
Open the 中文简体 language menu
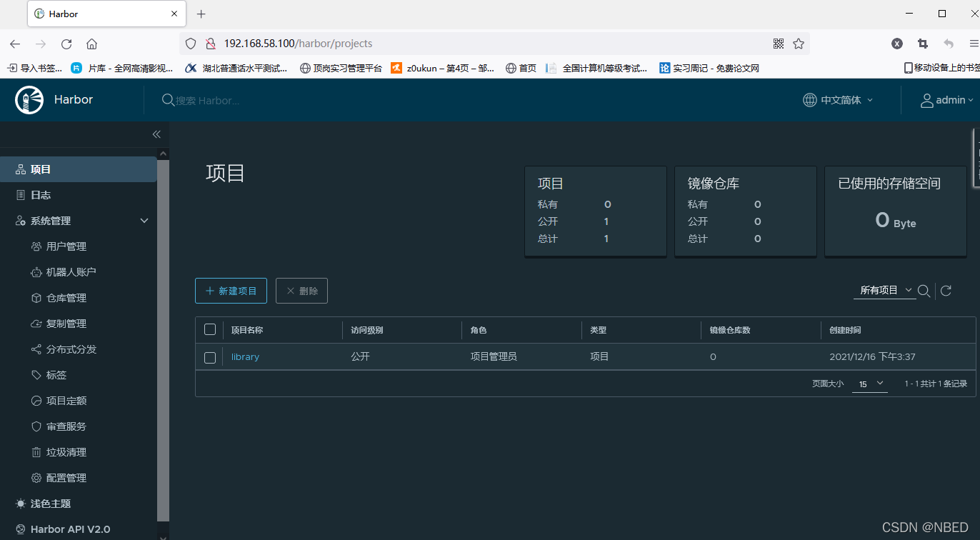coord(838,100)
